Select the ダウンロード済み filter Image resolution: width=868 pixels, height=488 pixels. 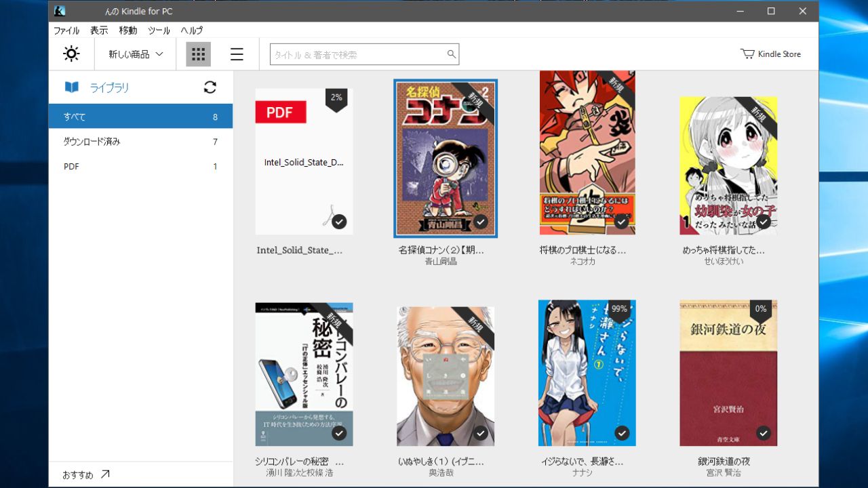pos(140,142)
